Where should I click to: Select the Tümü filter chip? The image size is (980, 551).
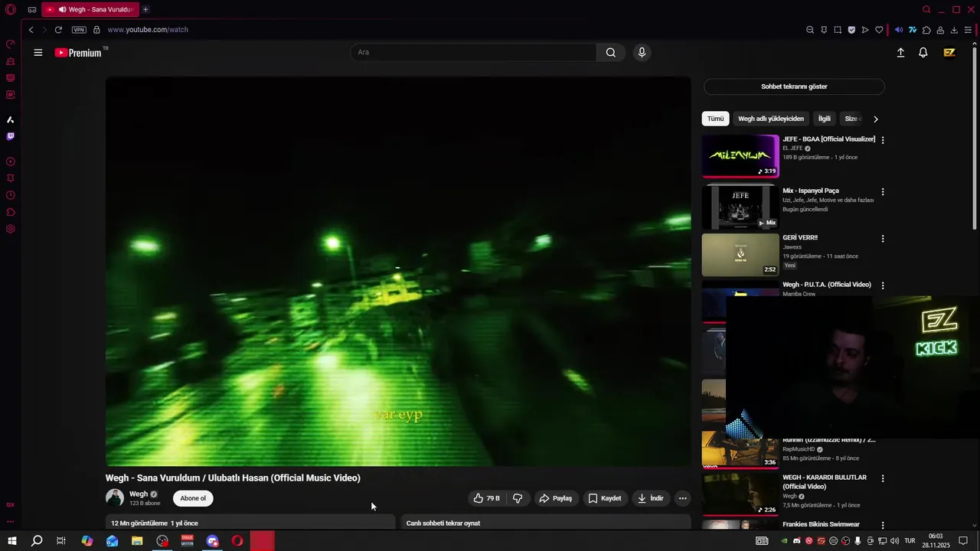[x=715, y=119]
